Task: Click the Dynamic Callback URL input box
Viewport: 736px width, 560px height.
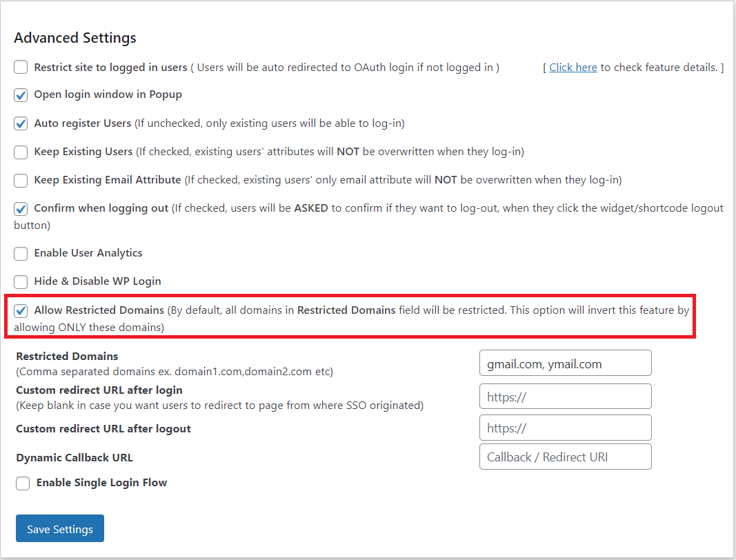Action: pyautogui.click(x=565, y=457)
